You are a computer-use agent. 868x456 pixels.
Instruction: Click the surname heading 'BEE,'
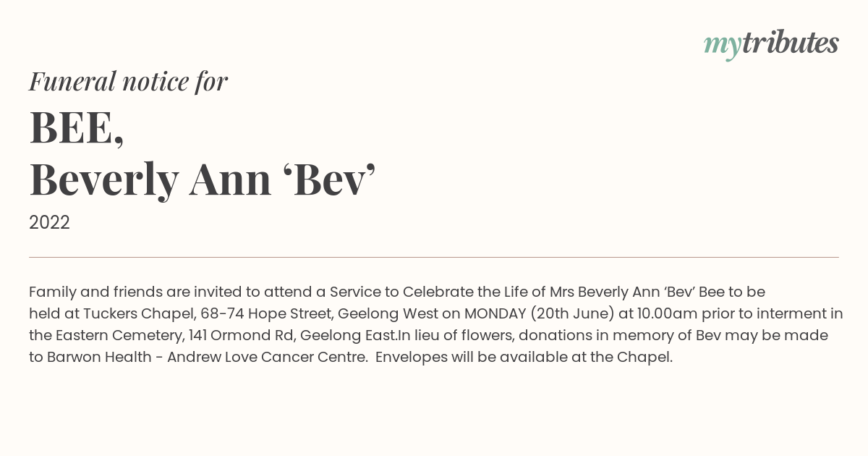coord(77,128)
